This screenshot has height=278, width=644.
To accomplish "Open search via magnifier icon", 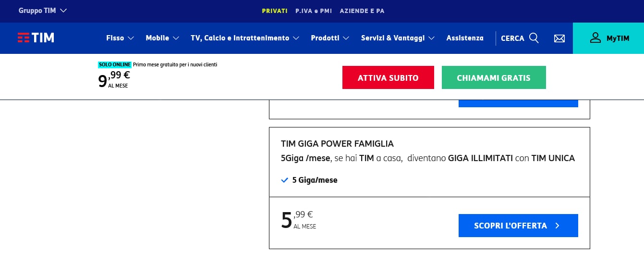I will 534,38.
